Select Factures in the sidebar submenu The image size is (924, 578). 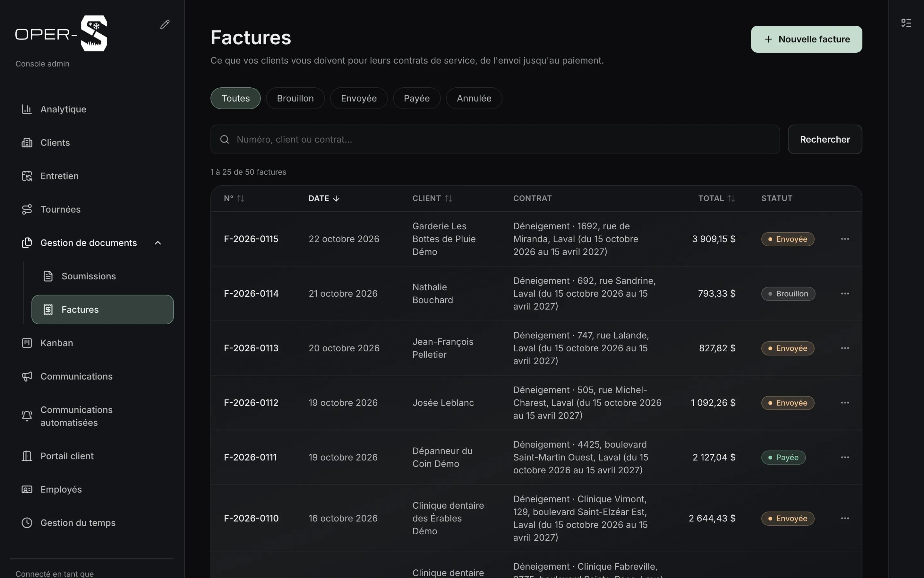pos(102,310)
